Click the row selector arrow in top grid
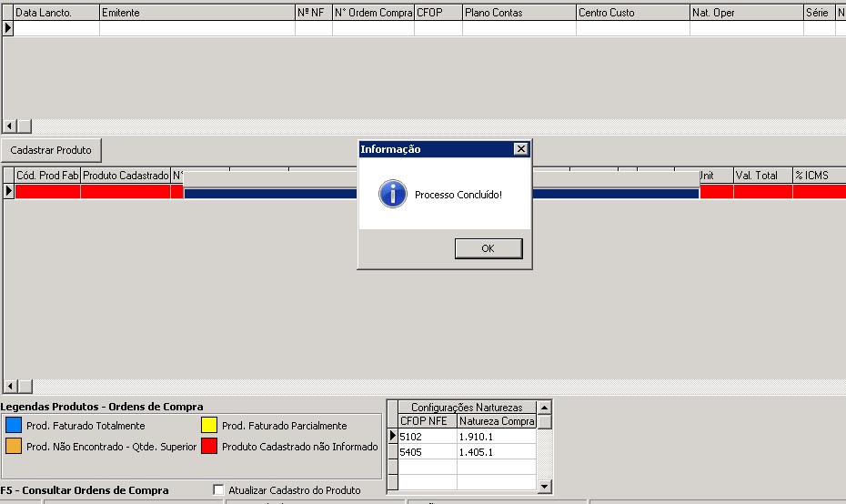846x504 pixels. pos(8,28)
